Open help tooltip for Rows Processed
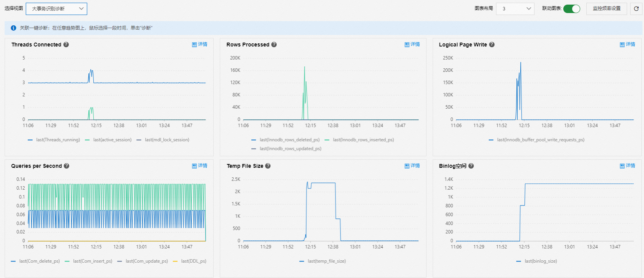Image resolution: width=644 pixels, height=278 pixels. (274, 45)
